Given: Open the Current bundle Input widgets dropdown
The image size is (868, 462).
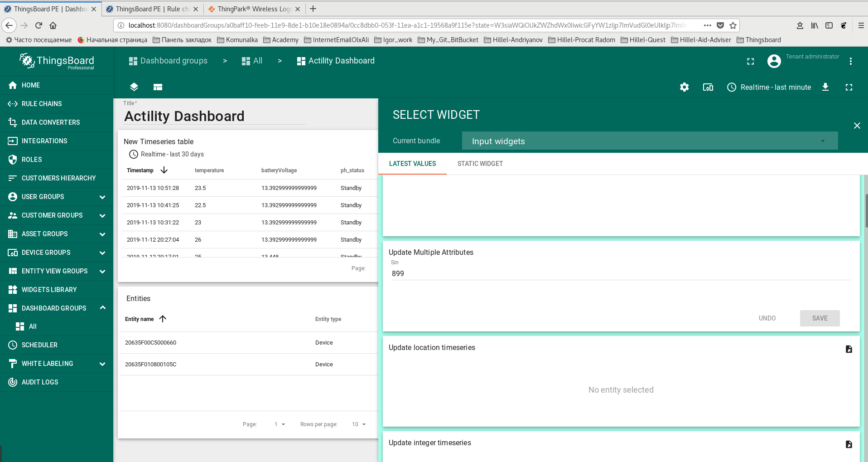Looking at the screenshot, I should 650,141.
